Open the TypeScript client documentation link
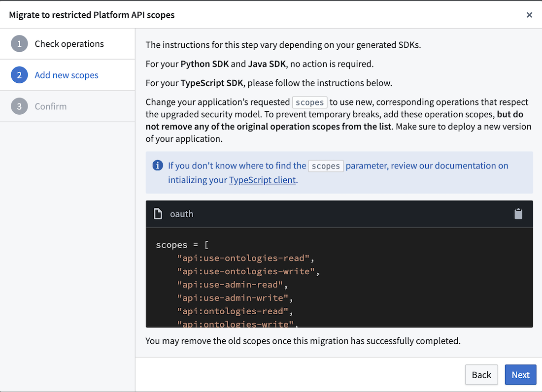This screenshot has width=542, height=392. click(263, 180)
